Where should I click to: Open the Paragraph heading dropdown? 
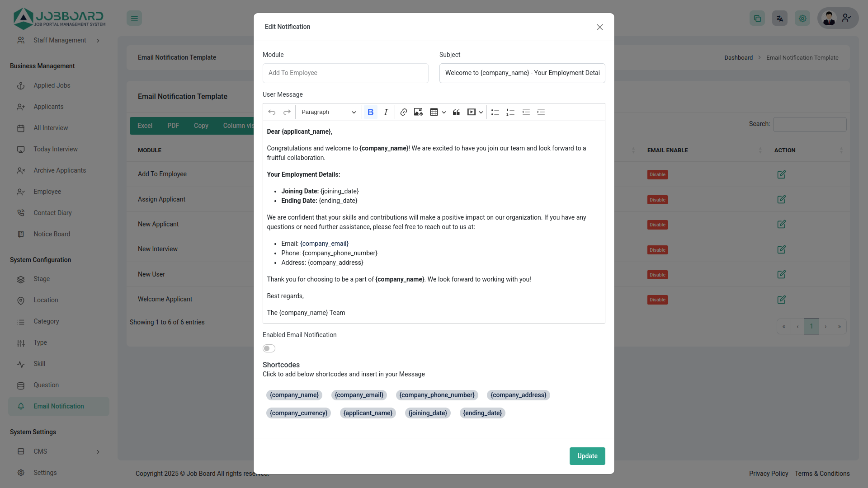point(328,112)
